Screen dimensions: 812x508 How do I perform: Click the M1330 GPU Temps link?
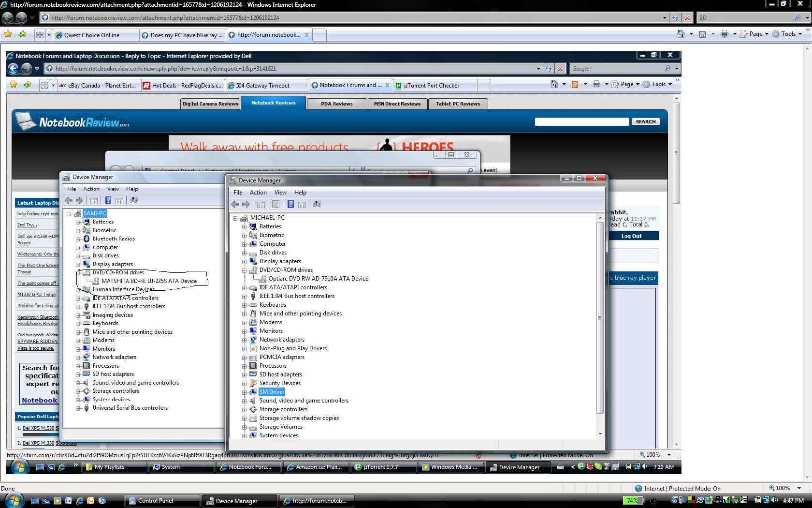point(37,295)
